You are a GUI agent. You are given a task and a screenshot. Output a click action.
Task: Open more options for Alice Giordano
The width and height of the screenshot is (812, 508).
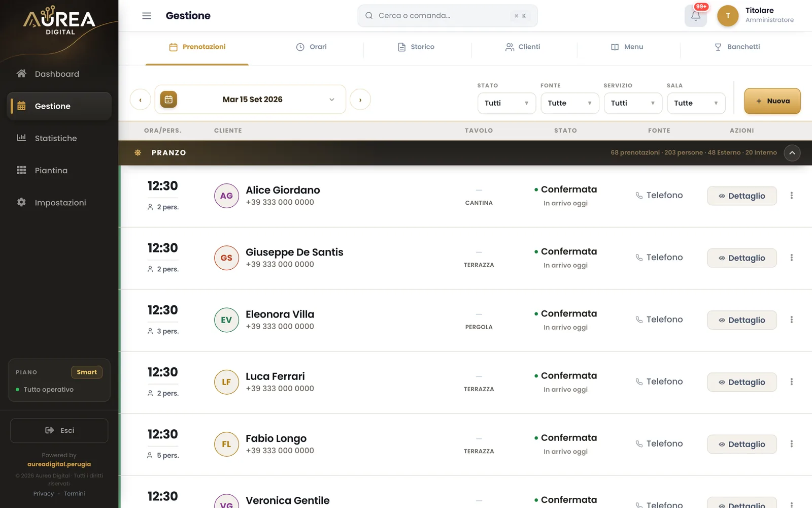pos(791,196)
